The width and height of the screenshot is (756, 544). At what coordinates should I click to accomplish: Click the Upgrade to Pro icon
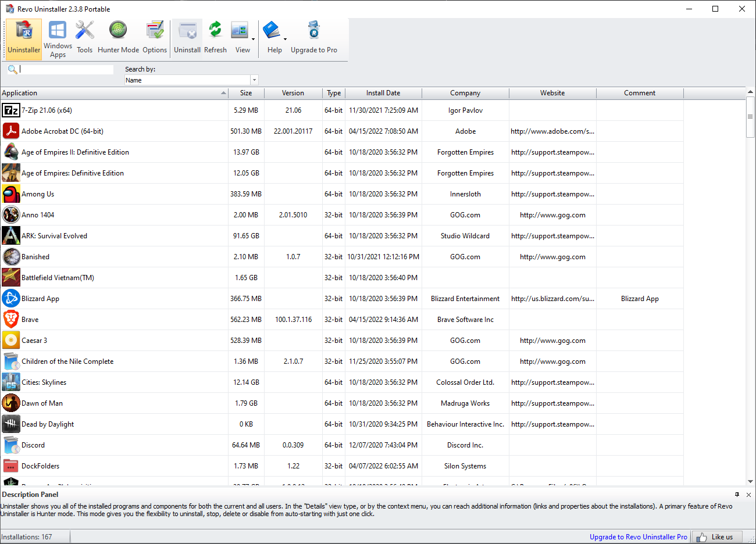(314, 38)
